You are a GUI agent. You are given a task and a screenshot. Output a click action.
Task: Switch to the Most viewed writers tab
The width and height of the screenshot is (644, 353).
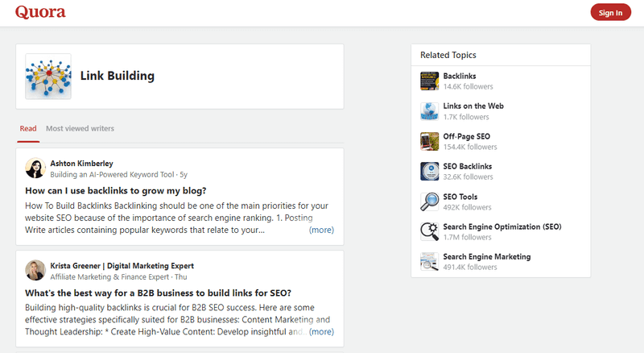80,128
